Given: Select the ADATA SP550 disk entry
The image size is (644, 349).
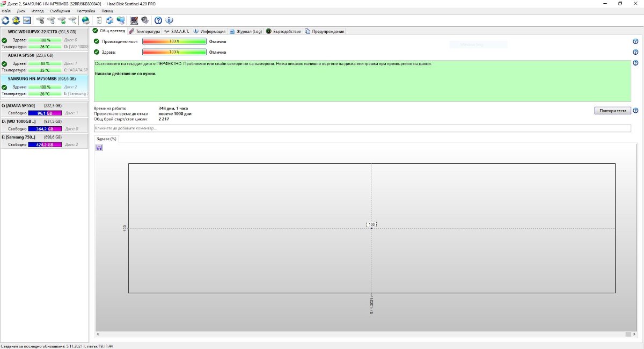Looking at the screenshot, I should (44, 63).
